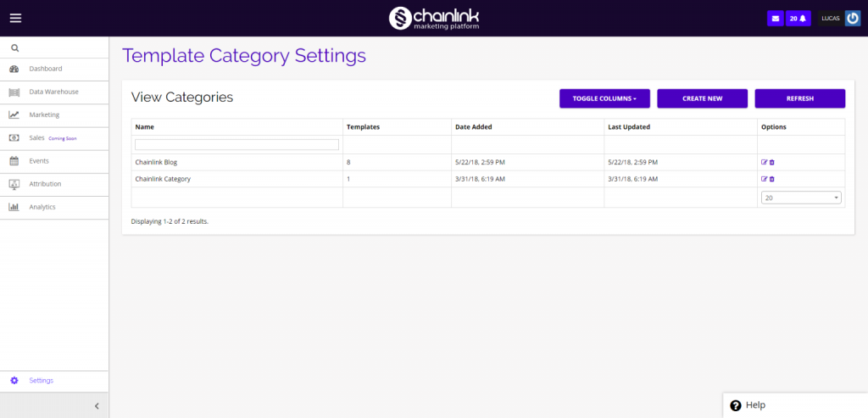This screenshot has width=868, height=418.
Task: Click the Attribution presentation icon
Action: (14, 184)
